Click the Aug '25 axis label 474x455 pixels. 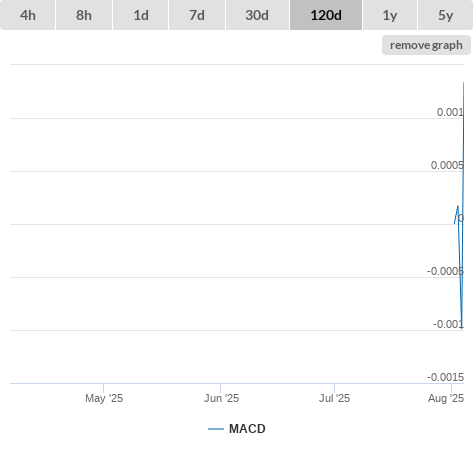pos(446,398)
